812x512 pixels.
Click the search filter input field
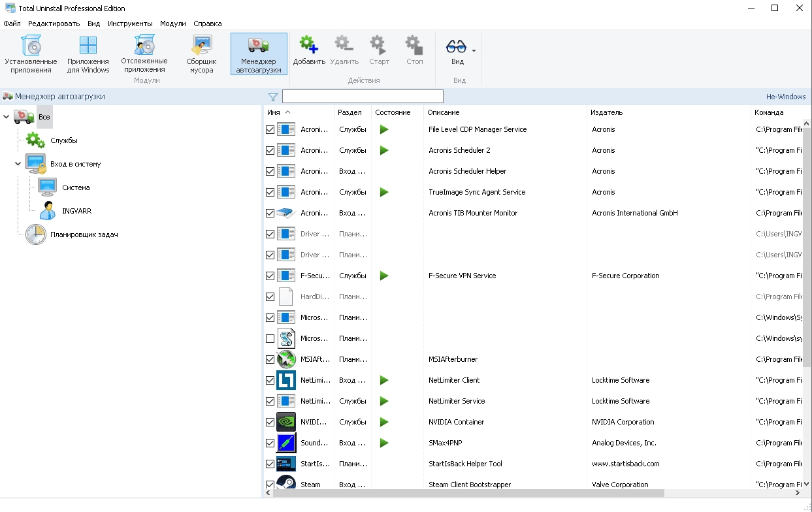363,97
